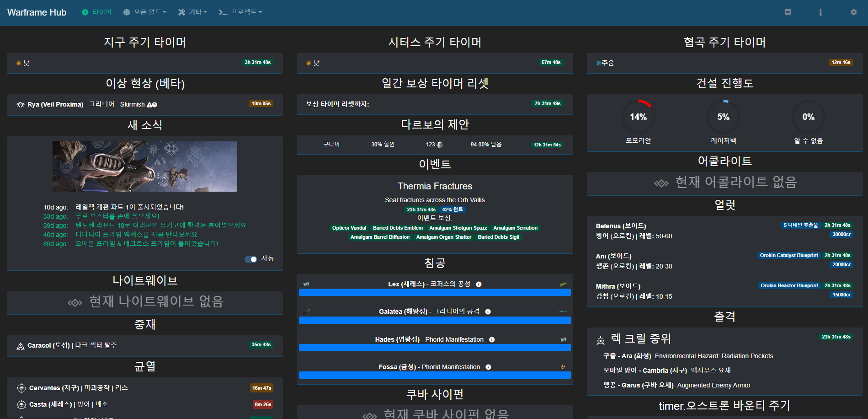
Task: Click the Amalgam Serration reward badge
Action: [515, 228]
